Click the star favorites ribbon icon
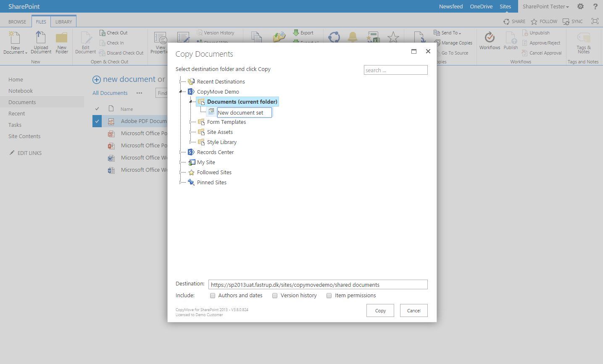This screenshot has height=364, width=603. click(393, 37)
